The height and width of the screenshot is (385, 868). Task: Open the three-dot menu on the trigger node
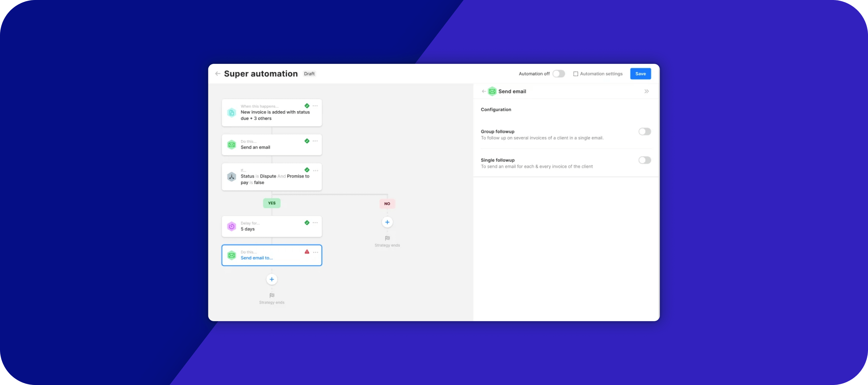tap(315, 106)
